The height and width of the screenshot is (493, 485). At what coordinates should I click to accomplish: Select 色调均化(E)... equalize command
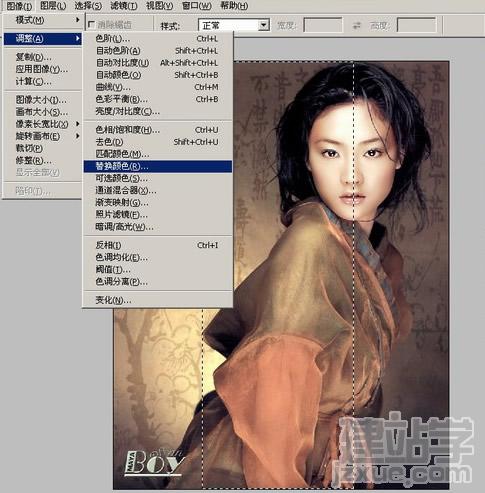(x=158, y=257)
